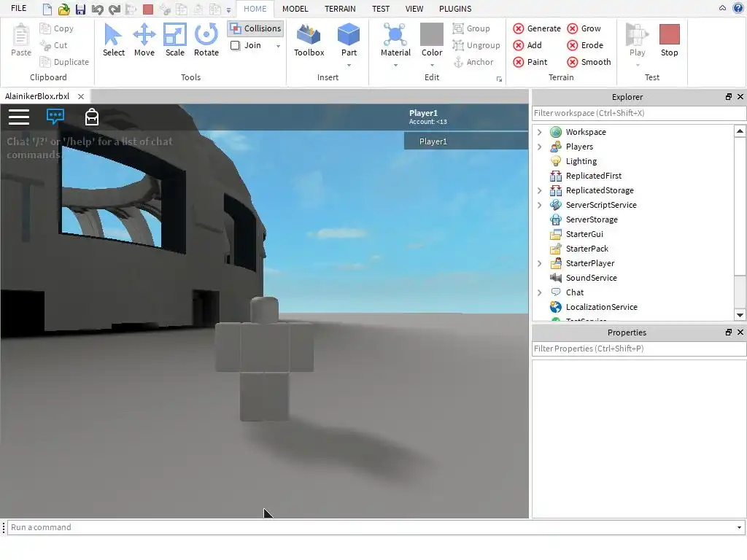Select the Select tool arrow
This screenshot has width=747, height=560.
[113, 40]
